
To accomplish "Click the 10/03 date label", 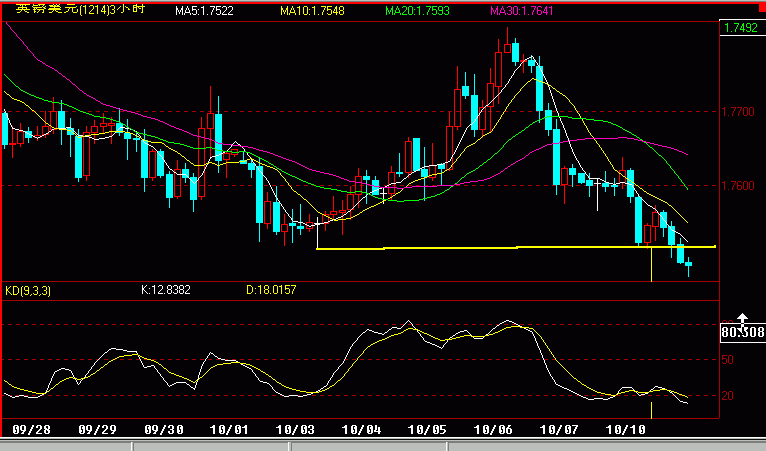I will click(295, 430).
